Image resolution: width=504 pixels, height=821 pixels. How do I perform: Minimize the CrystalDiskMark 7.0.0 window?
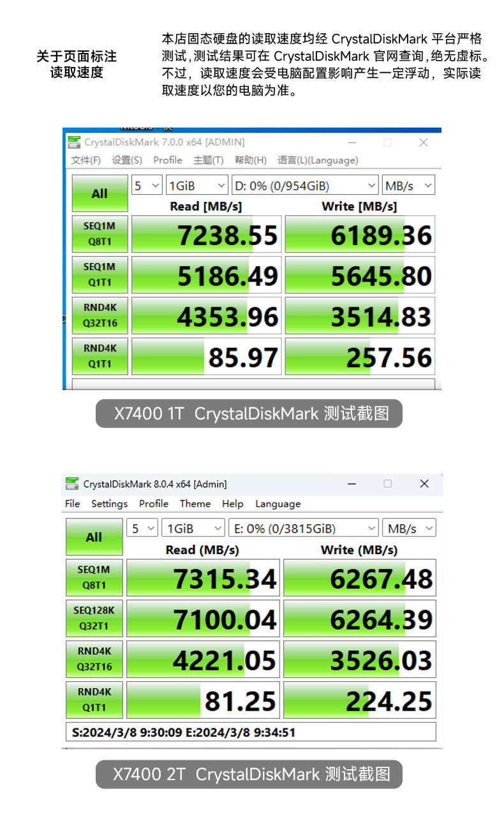click(x=352, y=142)
